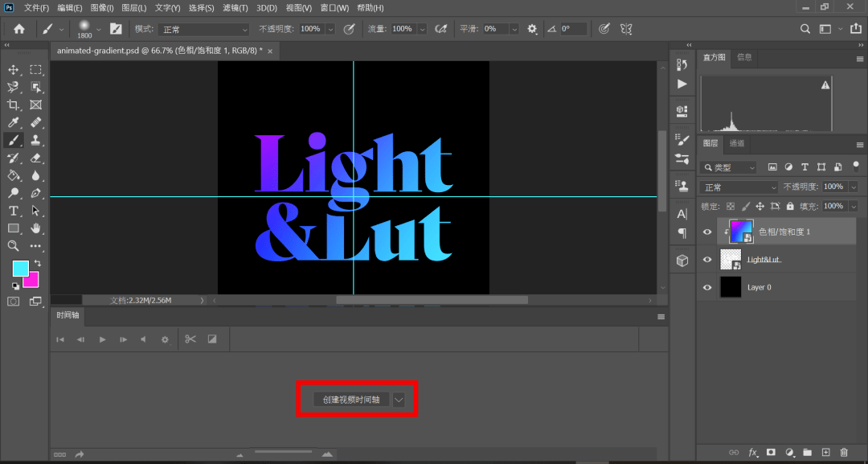This screenshot has width=868, height=464.
Task: Open the layer blend mode 正常 dropdown
Action: point(739,187)
